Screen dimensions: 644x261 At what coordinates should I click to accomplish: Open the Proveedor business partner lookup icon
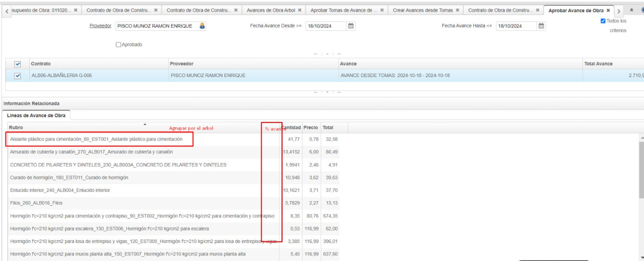coord(202,26)
